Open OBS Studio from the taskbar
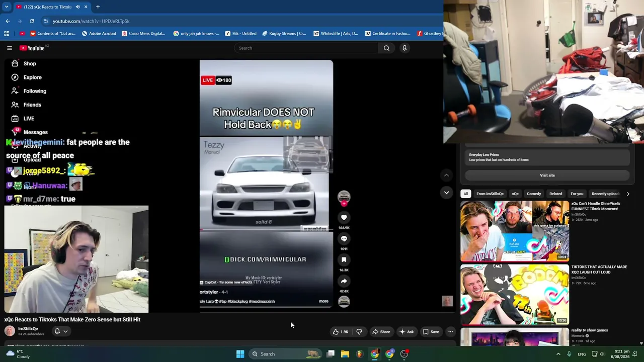Screen dimensions: 644x362 point(404,354)
